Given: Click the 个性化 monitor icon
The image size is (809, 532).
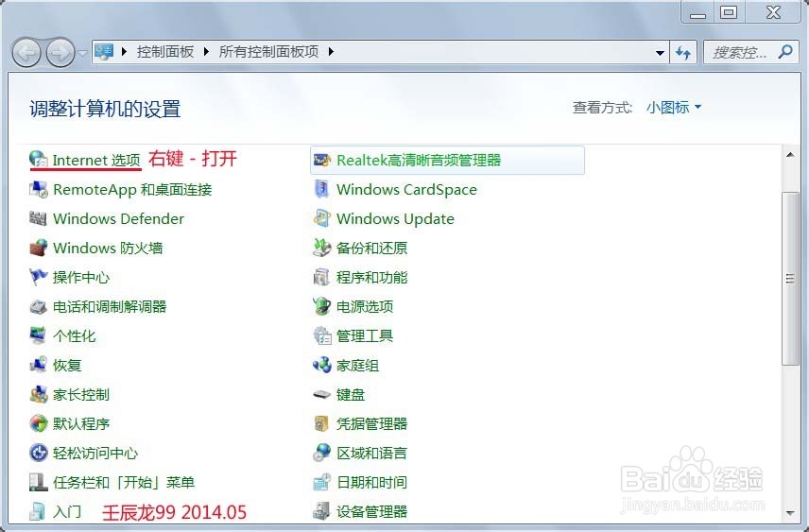Looking at the screenshot, I should [x=38, y=335].
